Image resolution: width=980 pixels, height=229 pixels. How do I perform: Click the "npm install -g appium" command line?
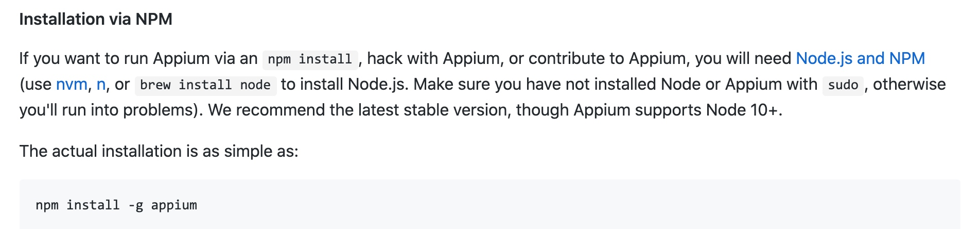(116, 205)
